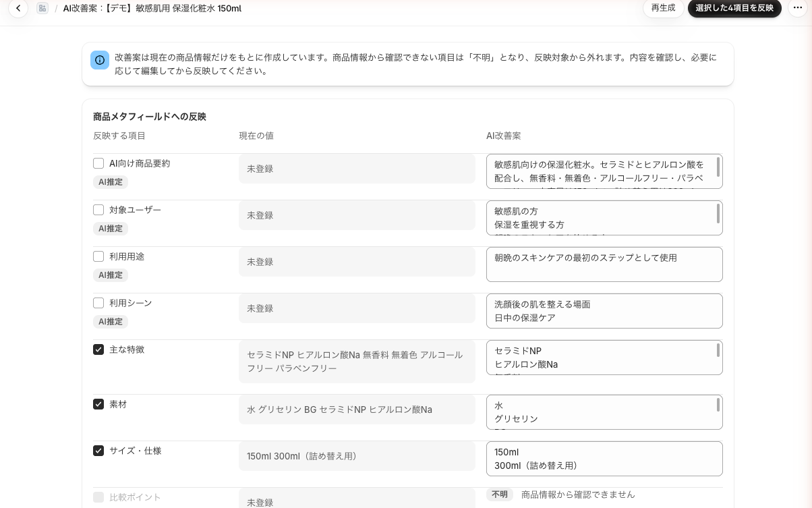Edit the 利用用途 suggestion text area
812x508 pixels.
click(x=604, y=264)
